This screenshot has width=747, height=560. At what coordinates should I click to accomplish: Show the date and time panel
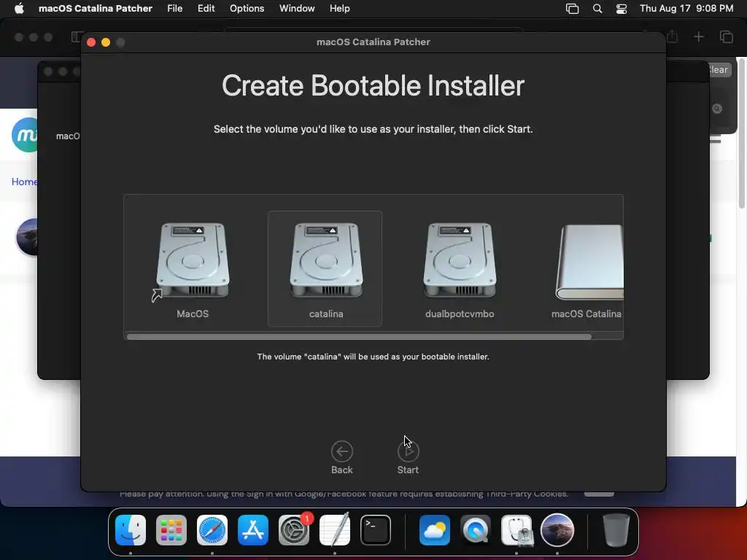click(686, 8)
